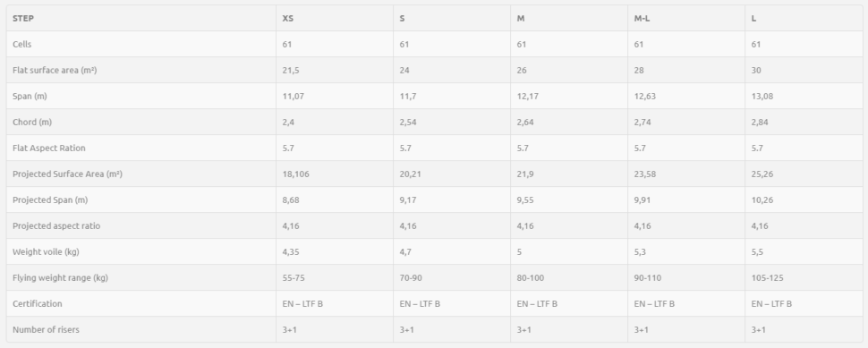Viewport: 868px width, 348px height.
Task: Click the STEP column header
Action: (x=23, y=18)
